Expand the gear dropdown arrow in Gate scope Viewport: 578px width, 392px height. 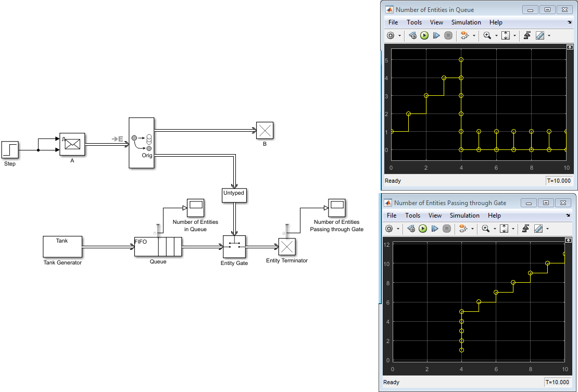[398, 229]
